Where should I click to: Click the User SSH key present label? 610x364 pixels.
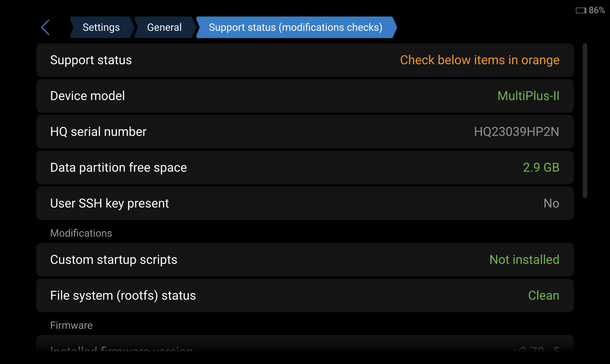pos(109,203)
